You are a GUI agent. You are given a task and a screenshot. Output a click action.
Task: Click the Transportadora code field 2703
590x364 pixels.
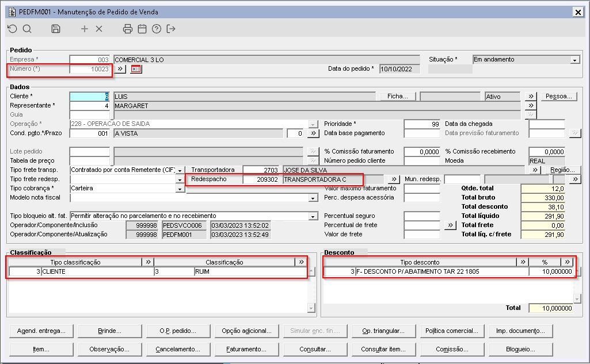(x=261, y=170)
